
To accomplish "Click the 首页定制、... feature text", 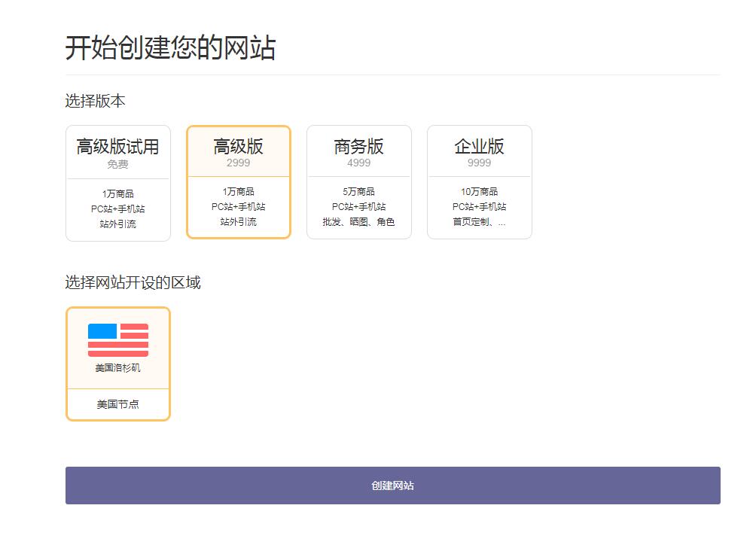I will pyautogui.click(x=480, y=222).
